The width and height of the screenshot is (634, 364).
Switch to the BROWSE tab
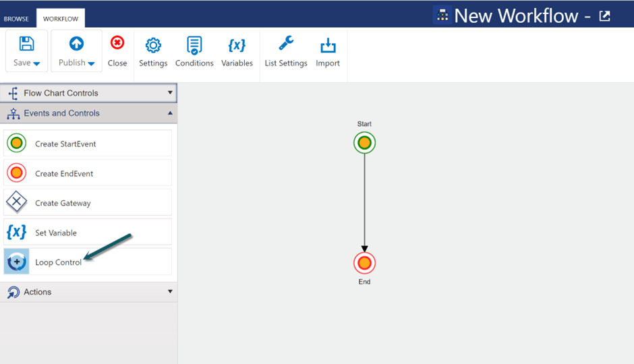click(17, 19)
